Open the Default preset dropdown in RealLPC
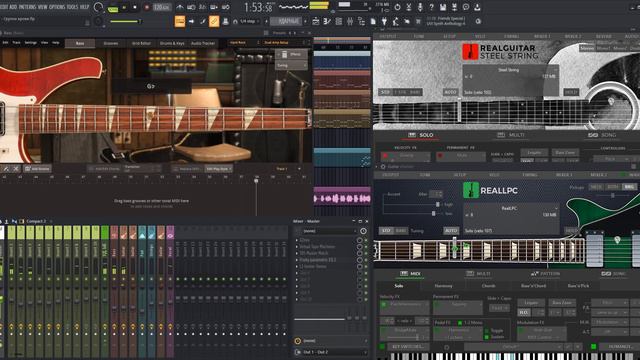Viewport: 640px width, 360px height. coord(513,347)
